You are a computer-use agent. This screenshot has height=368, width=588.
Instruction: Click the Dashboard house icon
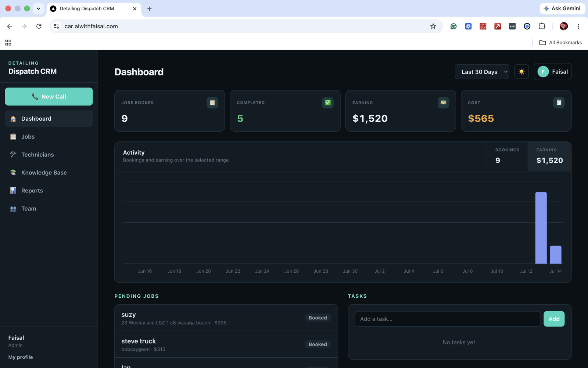pyautogui.click(x=13, y=118)
